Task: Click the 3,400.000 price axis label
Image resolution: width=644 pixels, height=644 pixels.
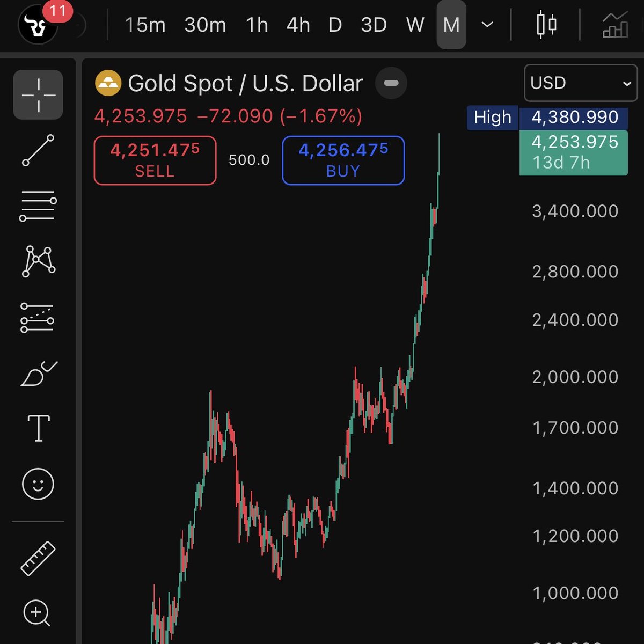Action: 575,211
